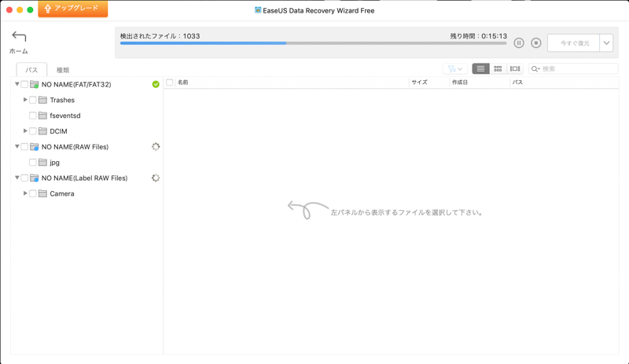
Task: Click the NO NAME(Label RAW Files) drive icon
Action: 35,178
